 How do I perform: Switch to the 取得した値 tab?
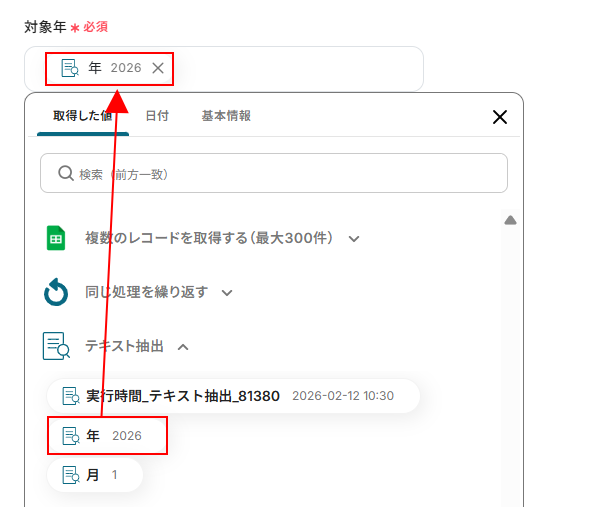(83, 116)
